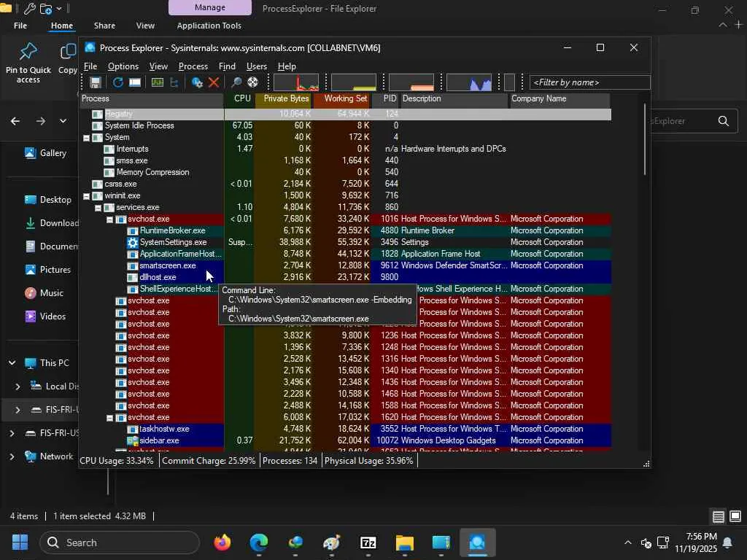Open Firefox from the taskbar

[222, 542]
